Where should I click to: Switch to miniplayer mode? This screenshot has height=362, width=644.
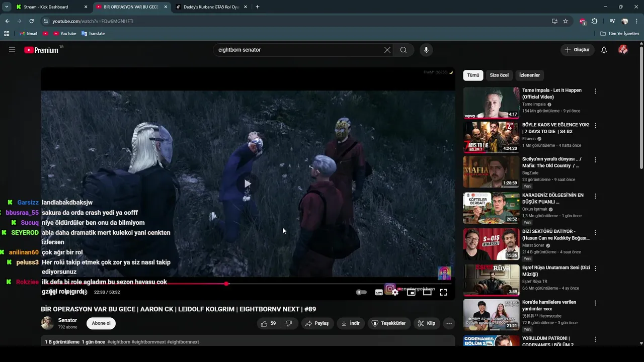(411, 292)
